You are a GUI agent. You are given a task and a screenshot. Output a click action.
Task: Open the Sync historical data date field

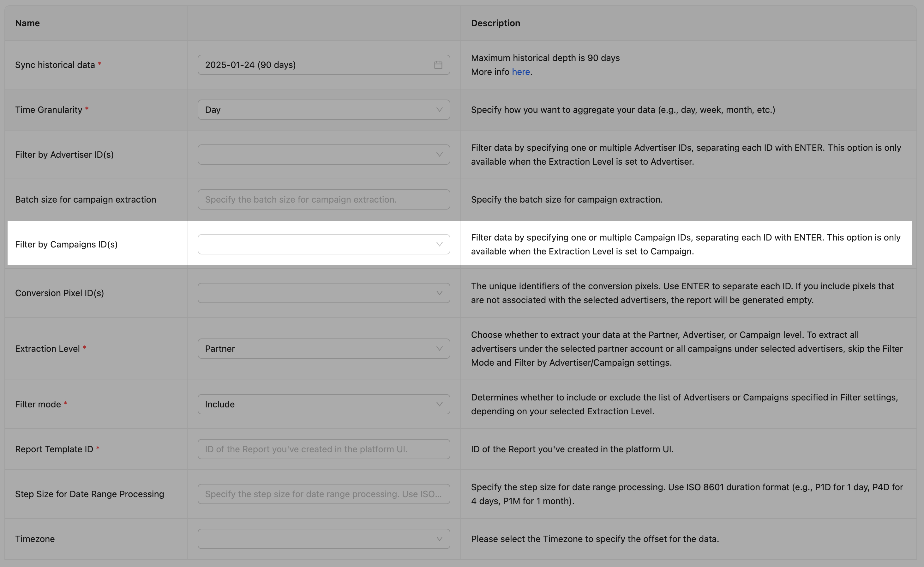(315, 65)
